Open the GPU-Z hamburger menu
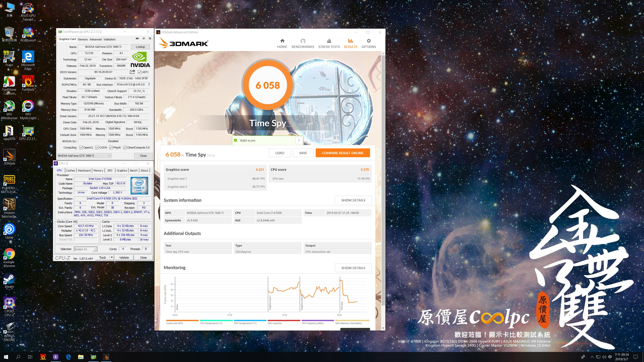The height and width of the screenshot is (362, 644). click(150, 39)
